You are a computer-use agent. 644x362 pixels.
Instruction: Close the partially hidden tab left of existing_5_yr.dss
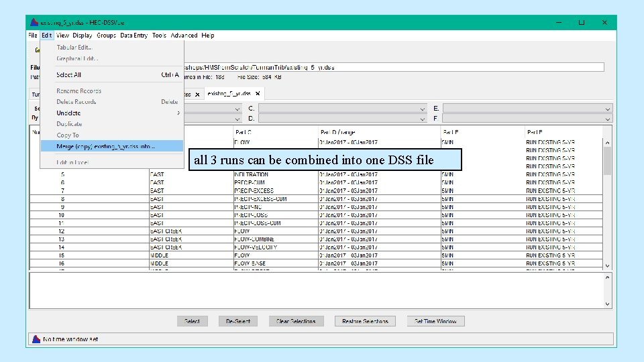tap(197, 95)
